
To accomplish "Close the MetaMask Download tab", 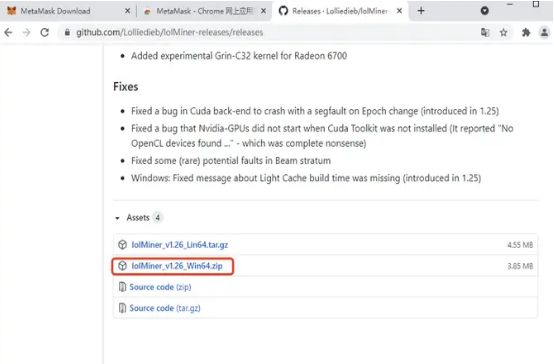I will pos(128,11).
